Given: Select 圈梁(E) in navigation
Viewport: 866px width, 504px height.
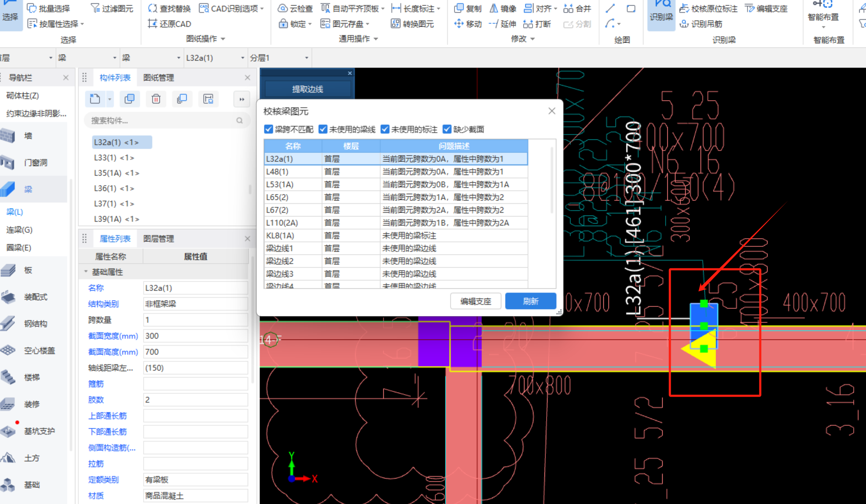Looking at the screenshot, I should [19, 248].
